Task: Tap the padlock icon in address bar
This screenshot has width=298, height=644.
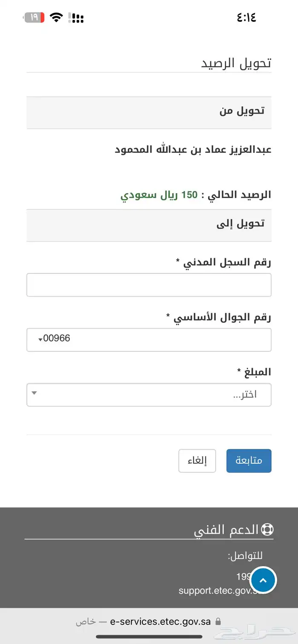Action: click(218, 621)
